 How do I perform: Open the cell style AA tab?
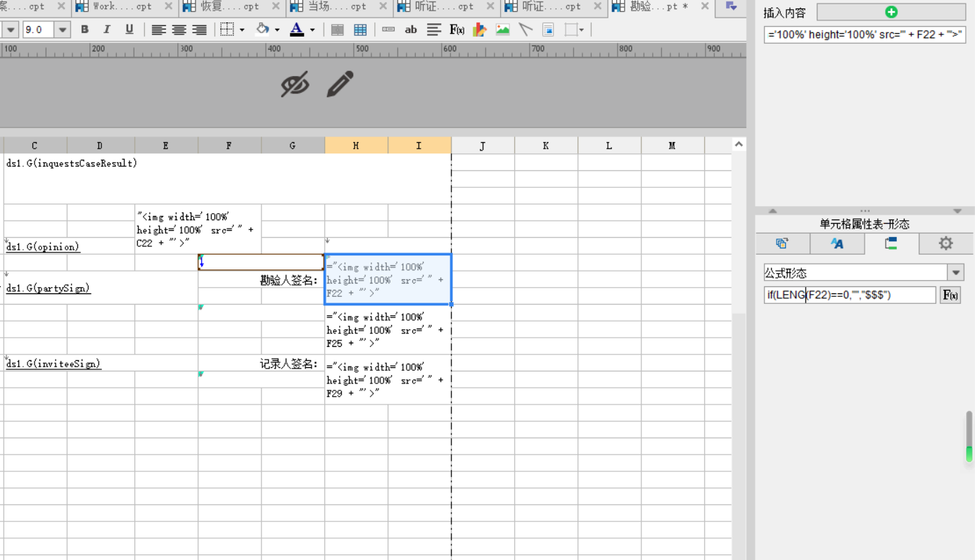(x=837, y=243)
